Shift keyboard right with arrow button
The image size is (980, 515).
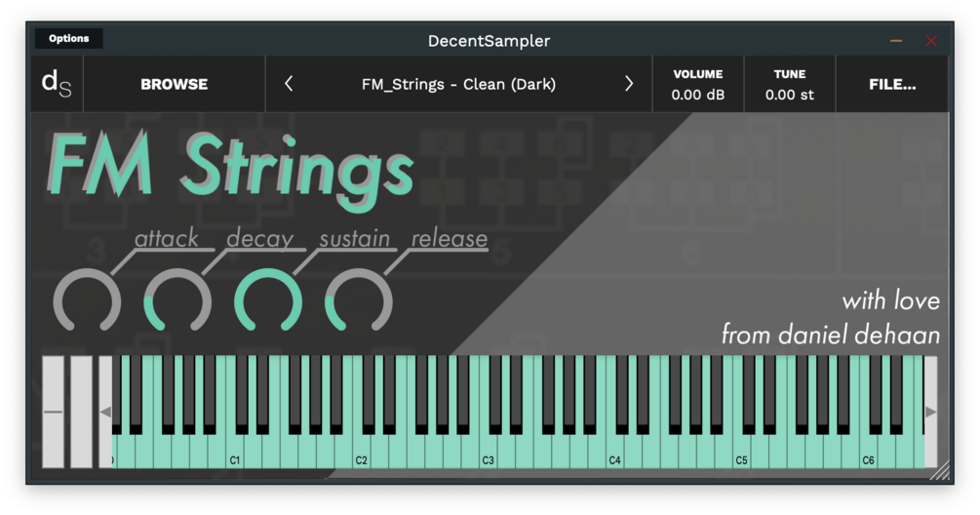930,412
